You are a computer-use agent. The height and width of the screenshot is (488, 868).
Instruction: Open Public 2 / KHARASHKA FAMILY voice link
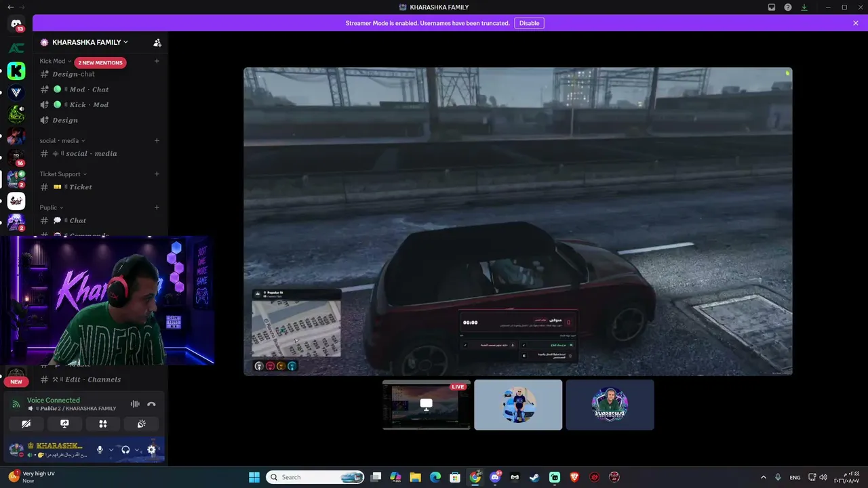click(72, 409)
